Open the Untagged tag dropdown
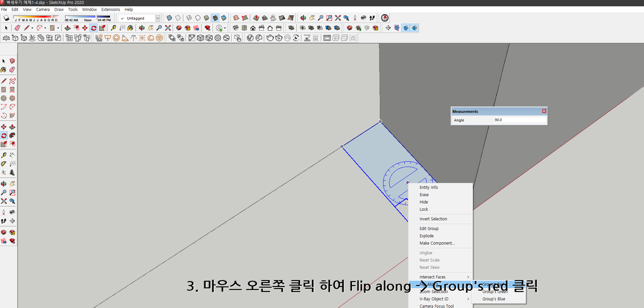Screen dimensions: 644x308 pyautogui.click(x=158, y=18)
